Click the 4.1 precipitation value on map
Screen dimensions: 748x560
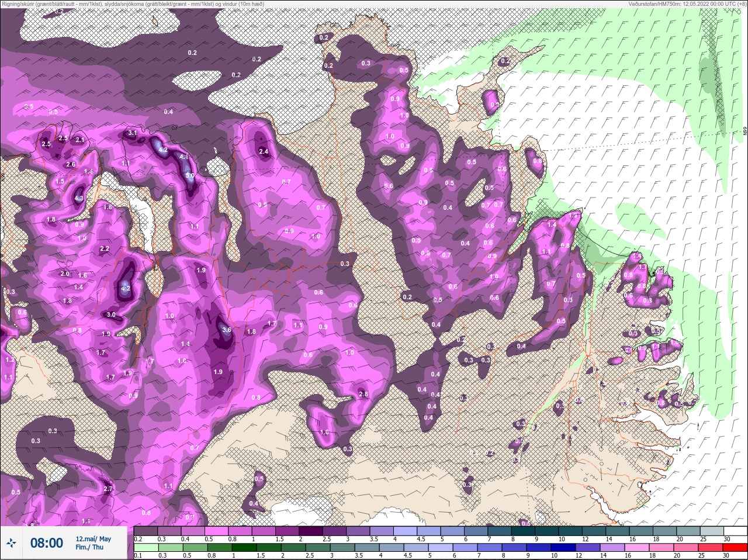point(184,157)
